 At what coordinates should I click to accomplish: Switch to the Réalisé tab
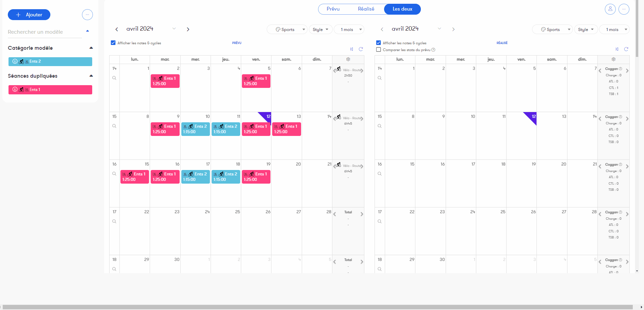pos(366,9)
